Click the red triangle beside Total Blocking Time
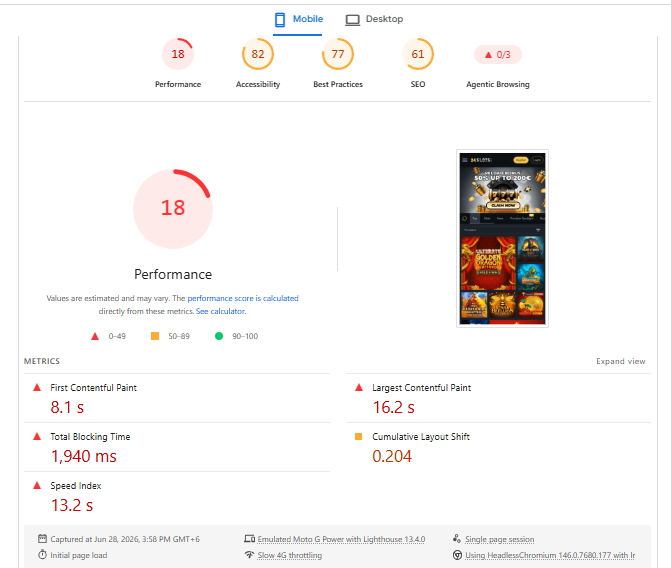671x568 pixels. (37, 437)
